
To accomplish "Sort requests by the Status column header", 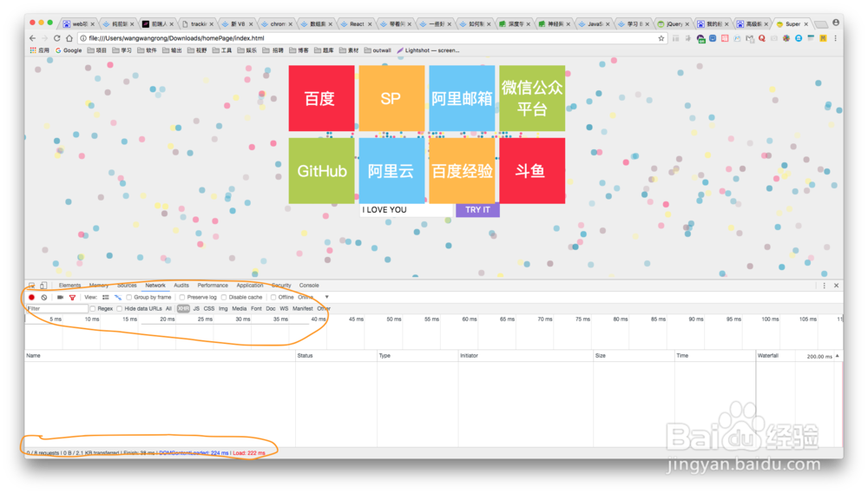I will [x=336, y=356].
